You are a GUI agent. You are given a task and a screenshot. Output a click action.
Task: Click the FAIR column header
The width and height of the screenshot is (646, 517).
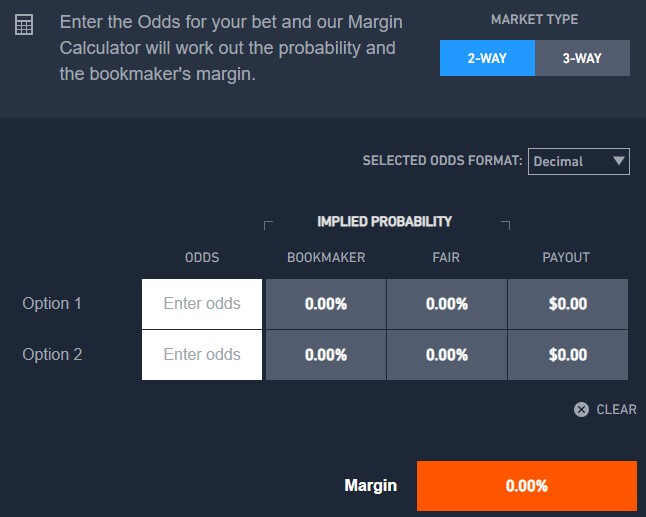tap(446, 257)
